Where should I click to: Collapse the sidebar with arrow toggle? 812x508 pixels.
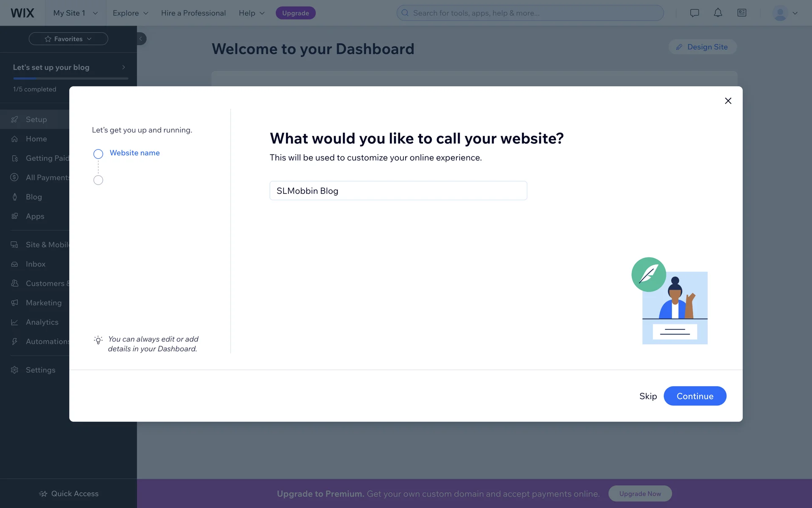pyautogui.click(x=141, y=39)
